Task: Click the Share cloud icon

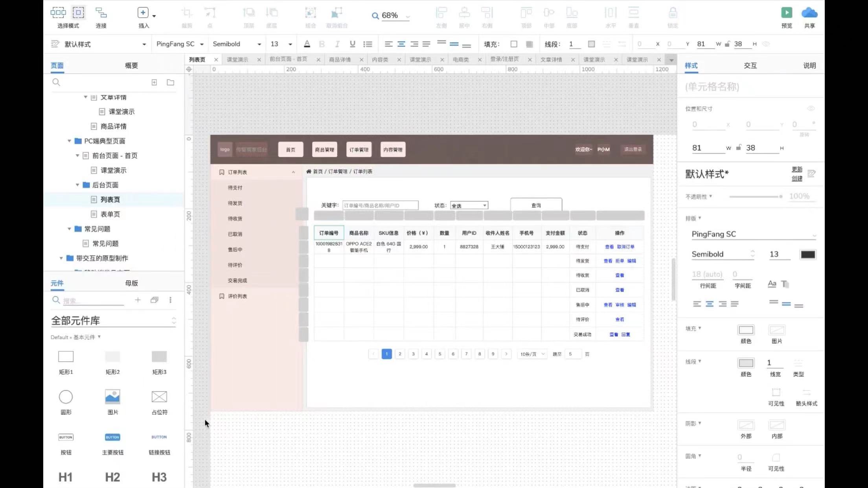Action: (x=809, y=13)
